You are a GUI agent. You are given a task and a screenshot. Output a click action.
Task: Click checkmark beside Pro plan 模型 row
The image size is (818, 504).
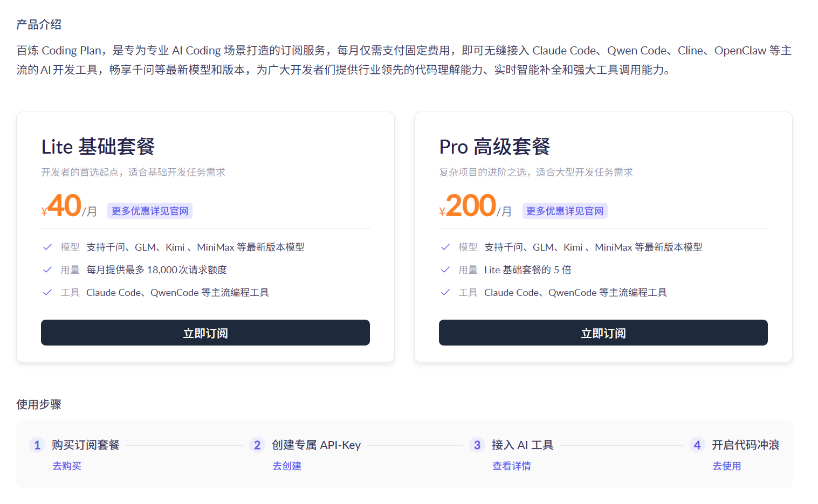tap(445, 247)
